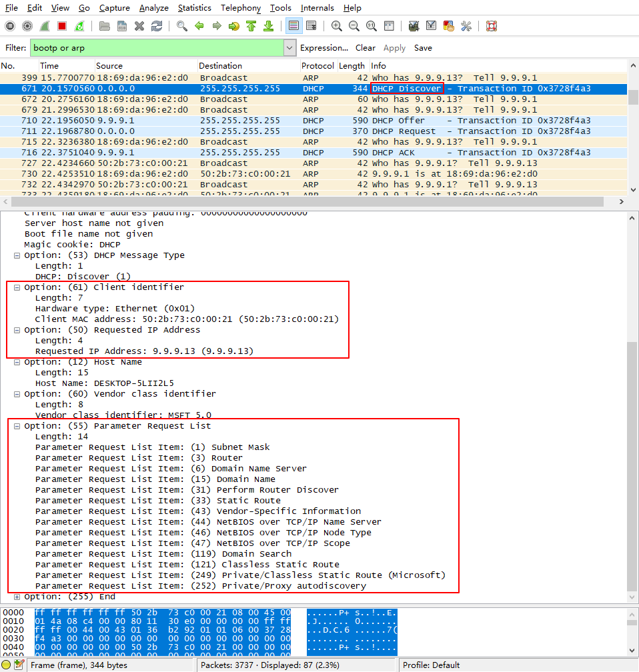Collapse Option (53) DHCP Message Type
The image size is (639, 672).
17,255
